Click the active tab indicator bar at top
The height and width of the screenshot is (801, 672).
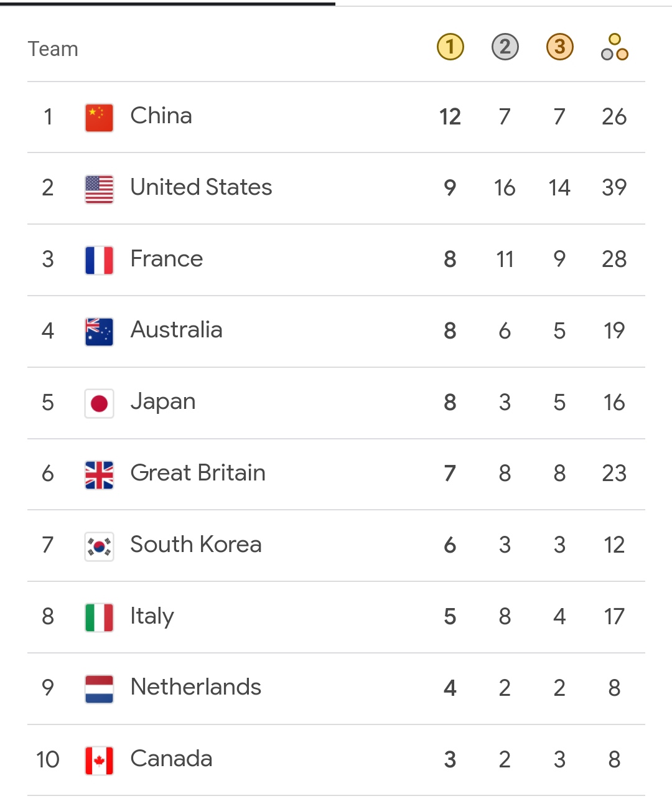coord(168,3)
